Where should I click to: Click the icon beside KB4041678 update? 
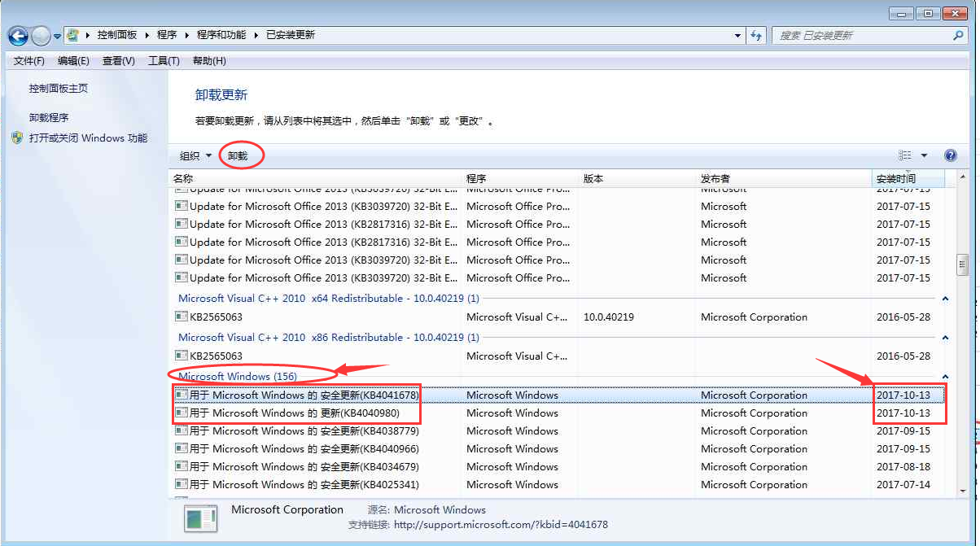click(182, 395)
